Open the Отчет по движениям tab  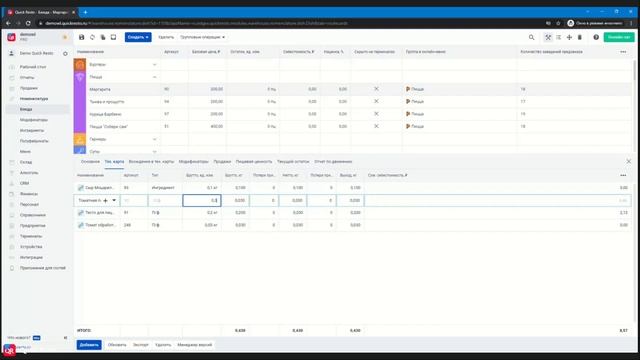pos(333,162)
